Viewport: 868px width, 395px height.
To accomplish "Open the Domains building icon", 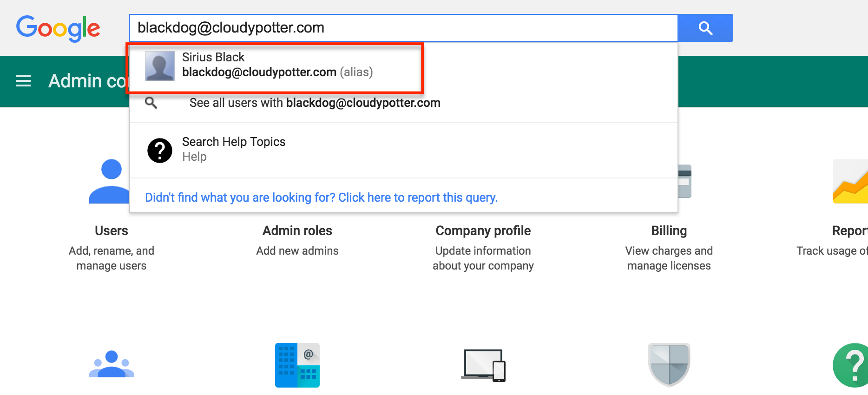I will click(297, 365).
